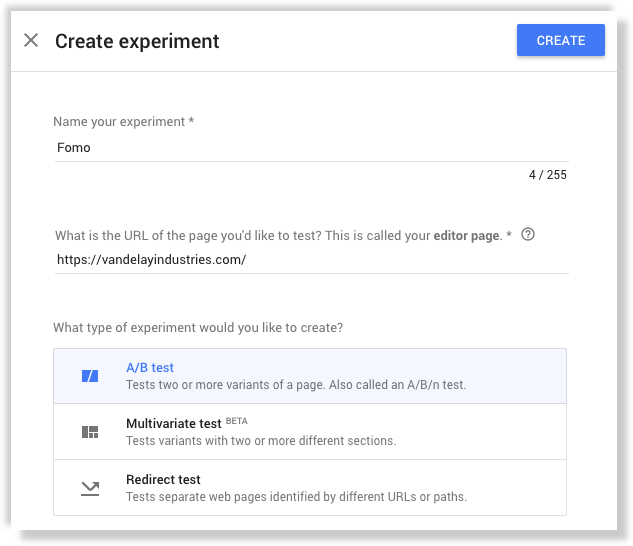633x546 pixels.
Task: Click 'Tests separate web pages identified by different URLs' description
Action: [296, 497]
